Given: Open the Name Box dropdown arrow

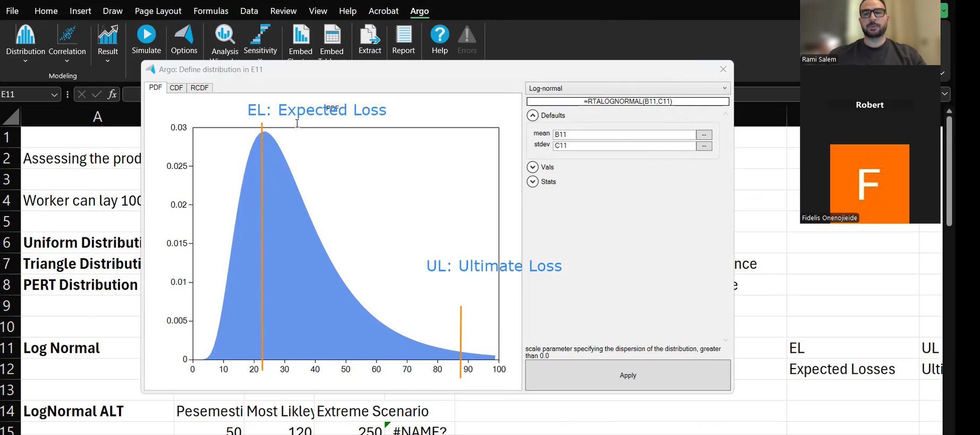Looking at the screenshot, I should (54, 95).
